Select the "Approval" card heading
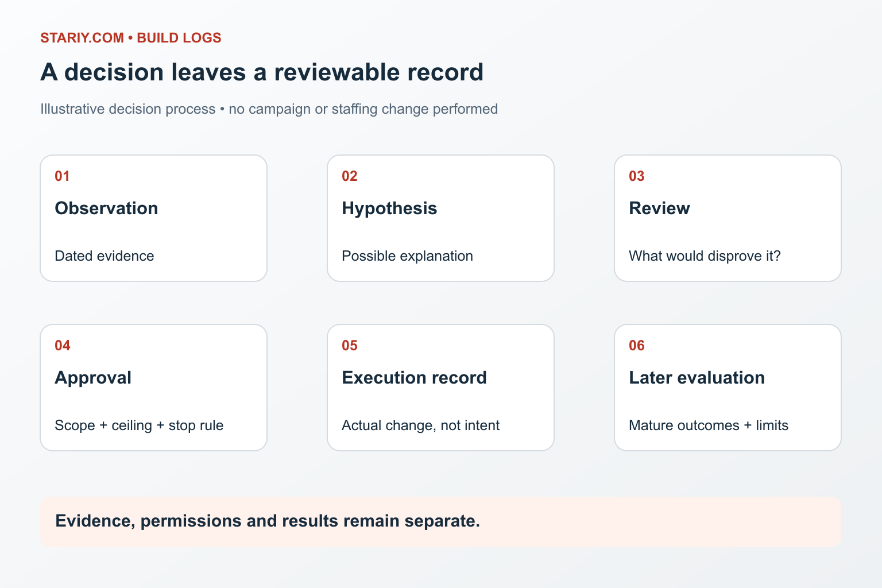The width and height of the screenshot is (882, 588). pos(93,378)
